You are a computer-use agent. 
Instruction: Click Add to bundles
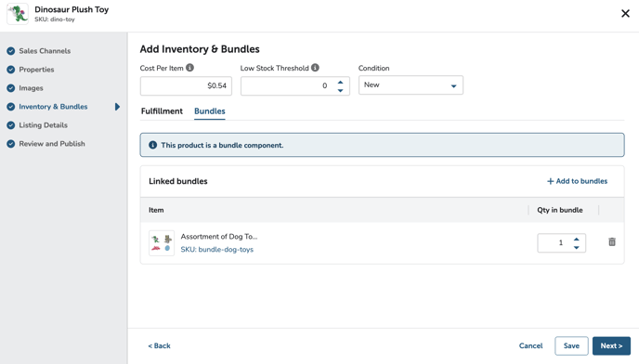click(577, 181)
